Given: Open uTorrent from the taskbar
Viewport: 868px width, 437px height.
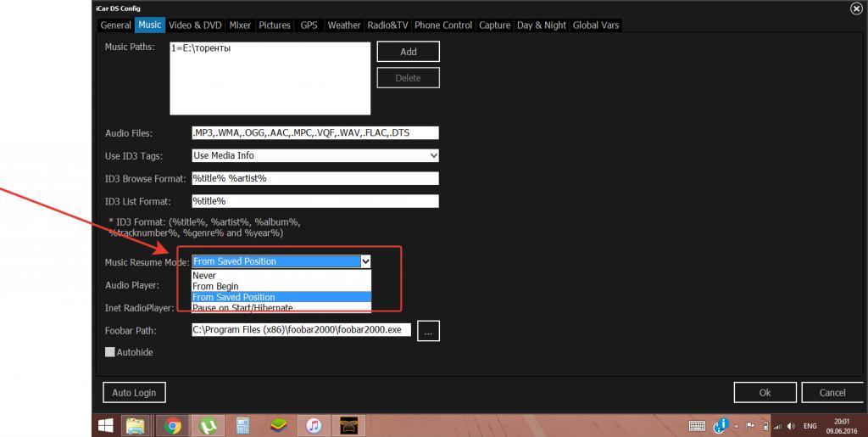Looking at the screenshot, I should [x=206, y=424].
